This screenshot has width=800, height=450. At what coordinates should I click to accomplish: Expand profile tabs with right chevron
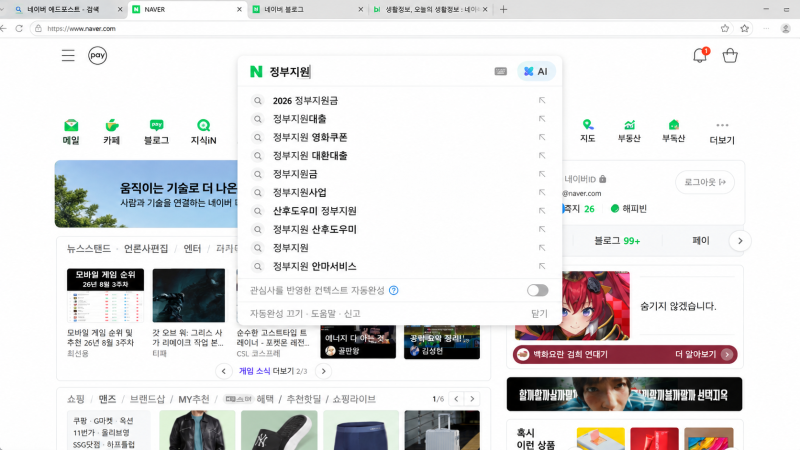740,241
